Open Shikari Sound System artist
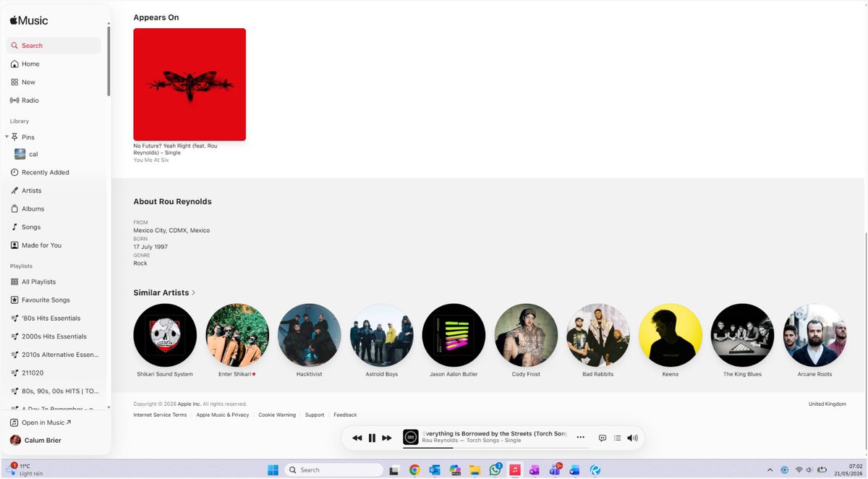 165,335
